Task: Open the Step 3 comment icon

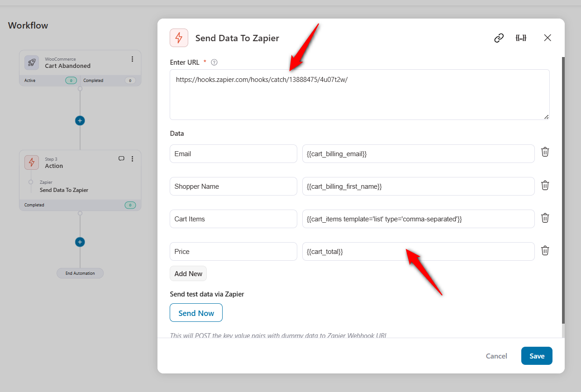Action: tap(121, 159)
